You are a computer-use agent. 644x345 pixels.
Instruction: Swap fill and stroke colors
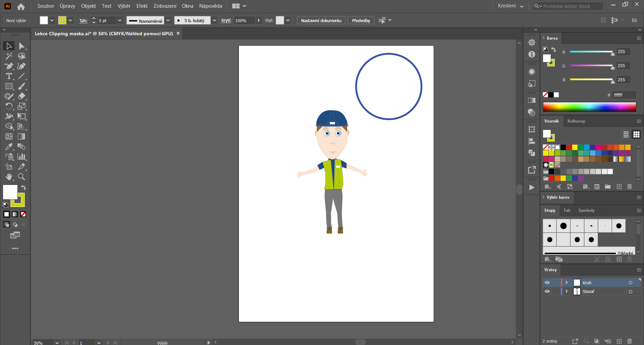[x=24, y=188]
